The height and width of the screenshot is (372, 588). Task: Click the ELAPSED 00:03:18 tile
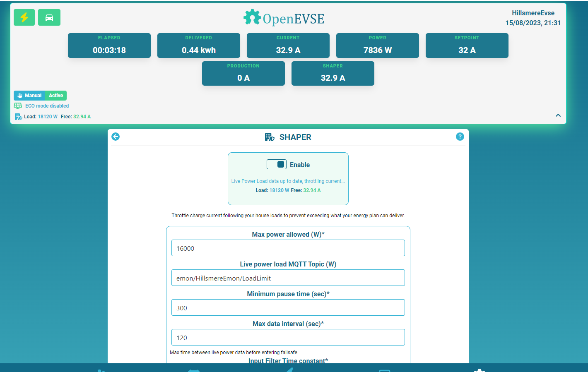(x=109, y=46)
